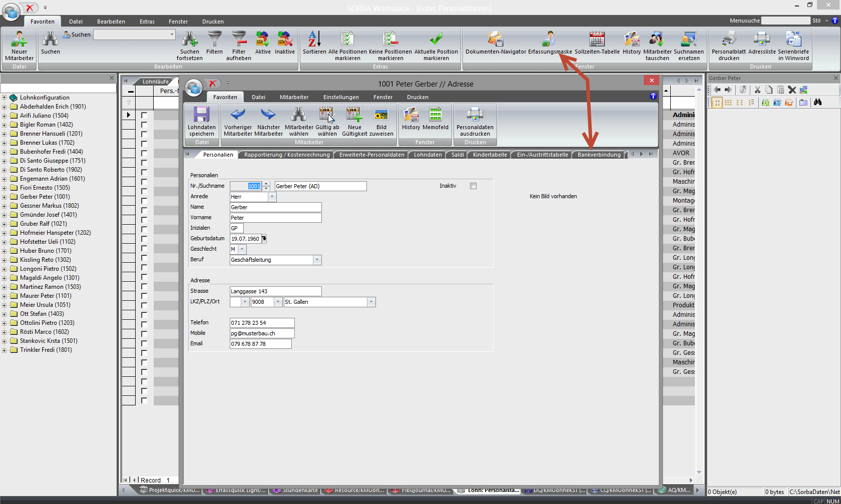Open the Geschlecht dropdown
The height and width of the screenshot is (504, 841).
click(242, 249)
